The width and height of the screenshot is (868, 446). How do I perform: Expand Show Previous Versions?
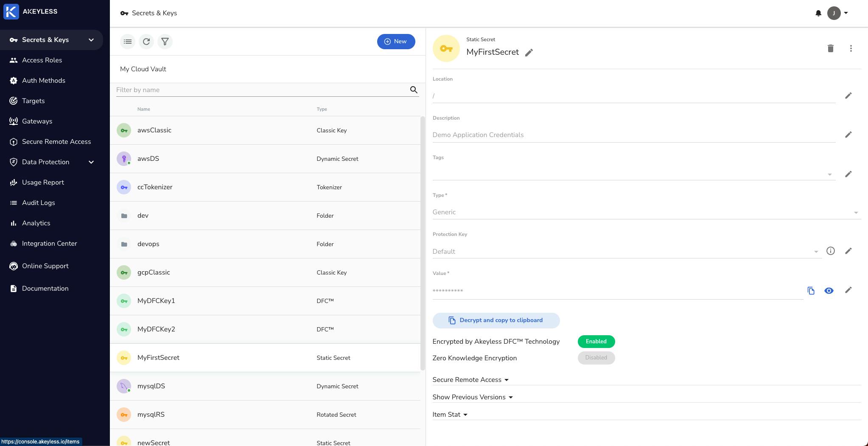click(x=472, y=397)
